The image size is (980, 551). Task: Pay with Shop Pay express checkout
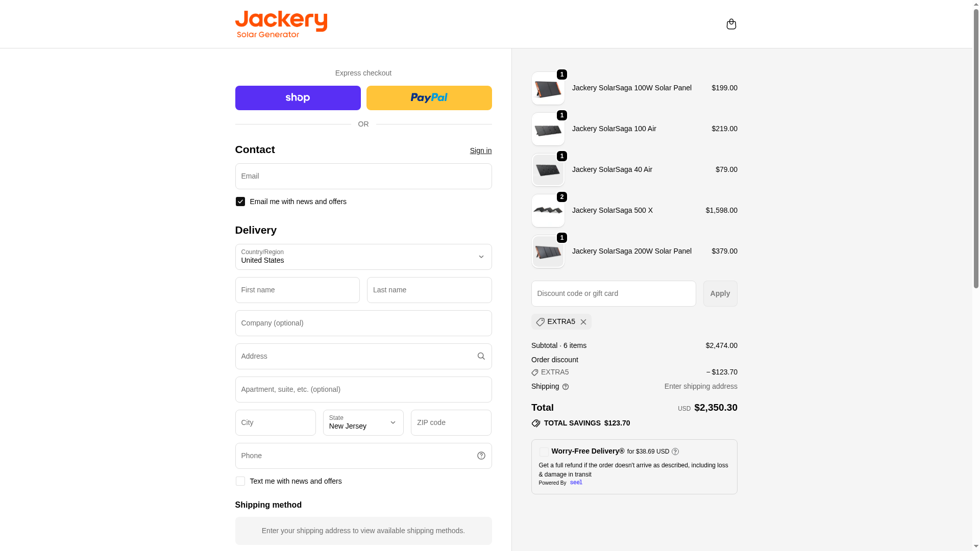298,98
